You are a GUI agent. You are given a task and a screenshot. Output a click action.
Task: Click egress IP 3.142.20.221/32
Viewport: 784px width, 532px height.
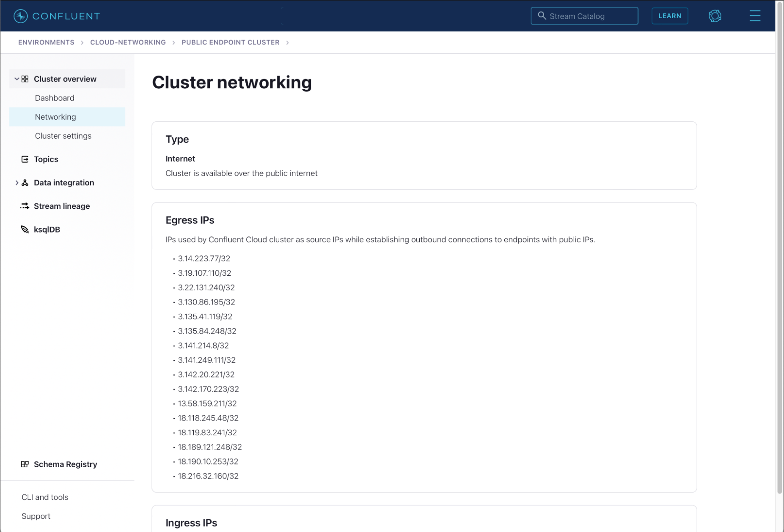[x=206, y=375]
